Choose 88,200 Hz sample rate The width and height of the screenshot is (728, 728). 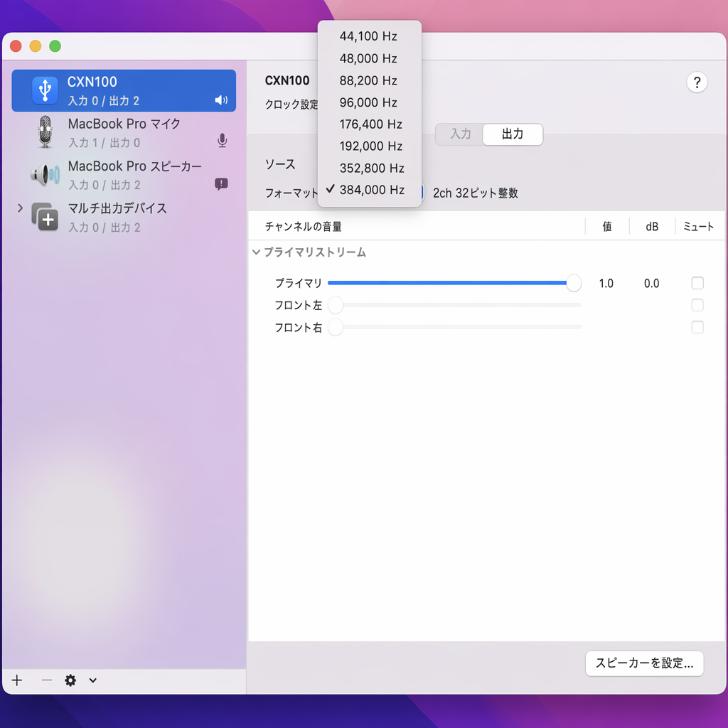point(370,80)
